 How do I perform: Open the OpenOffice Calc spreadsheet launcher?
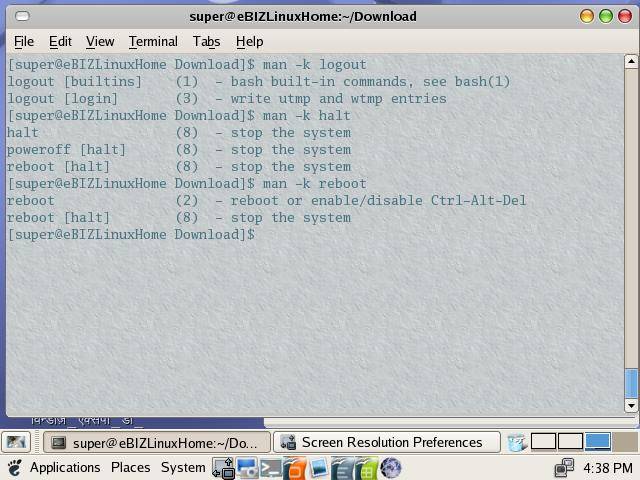click(x=366, y=468)
